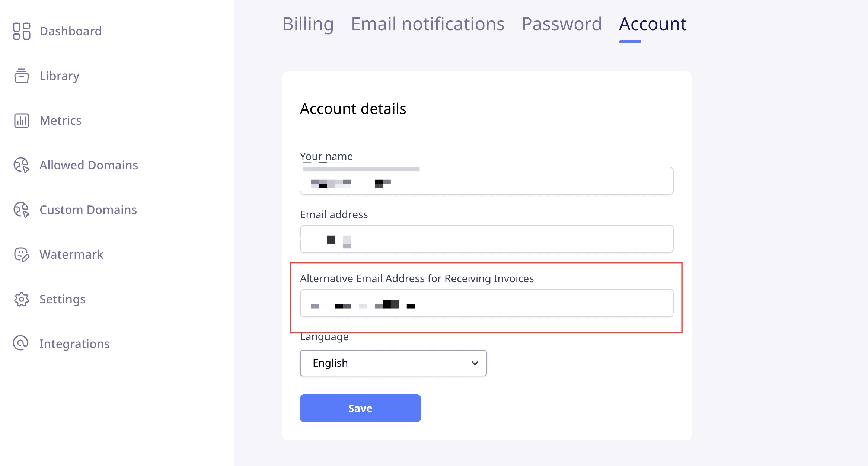Open the Email notifications tab
This screenshot has height=466, width=868.
(428, 24)
